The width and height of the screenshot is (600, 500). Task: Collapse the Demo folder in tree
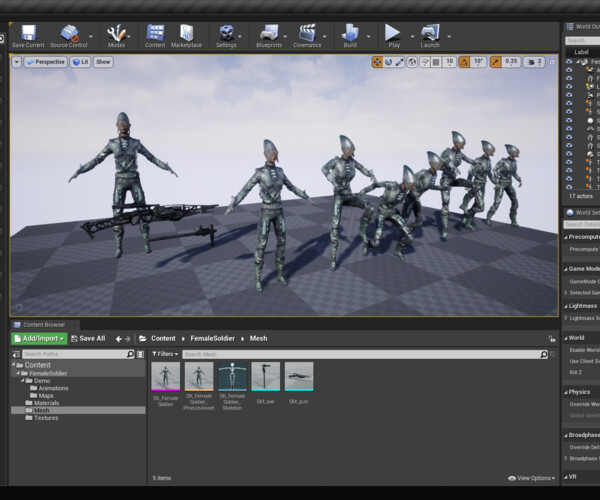click(x=23, y=381)
